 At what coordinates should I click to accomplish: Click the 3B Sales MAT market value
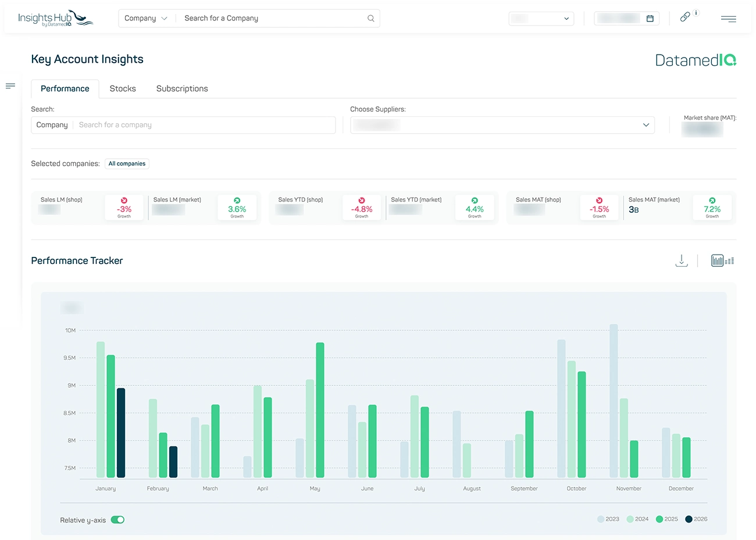pos(634,210)
